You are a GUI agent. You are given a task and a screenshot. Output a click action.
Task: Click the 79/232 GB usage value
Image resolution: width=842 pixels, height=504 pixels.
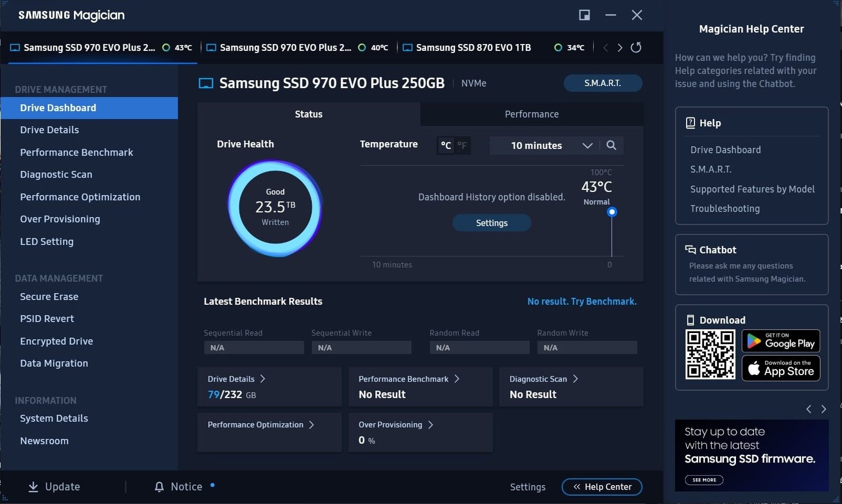231,394
